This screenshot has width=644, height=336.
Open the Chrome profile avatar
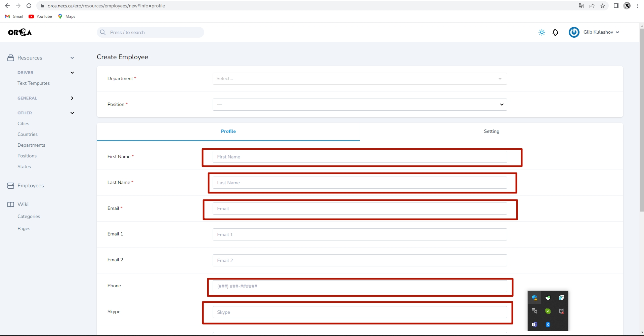pos(627,6)
